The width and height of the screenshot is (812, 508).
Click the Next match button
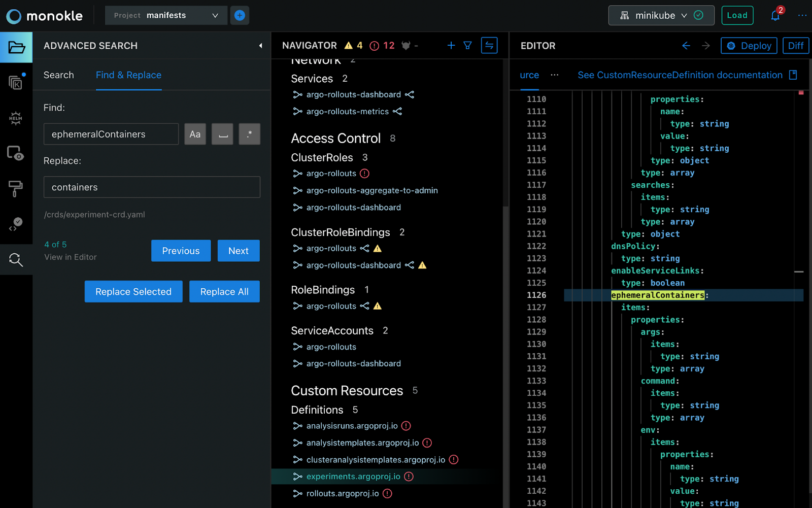pos(239,251)
